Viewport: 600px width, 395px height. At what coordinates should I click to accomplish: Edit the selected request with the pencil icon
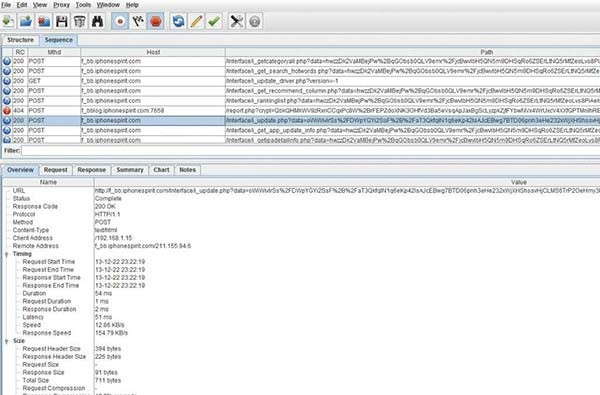(x=196, y=21)
